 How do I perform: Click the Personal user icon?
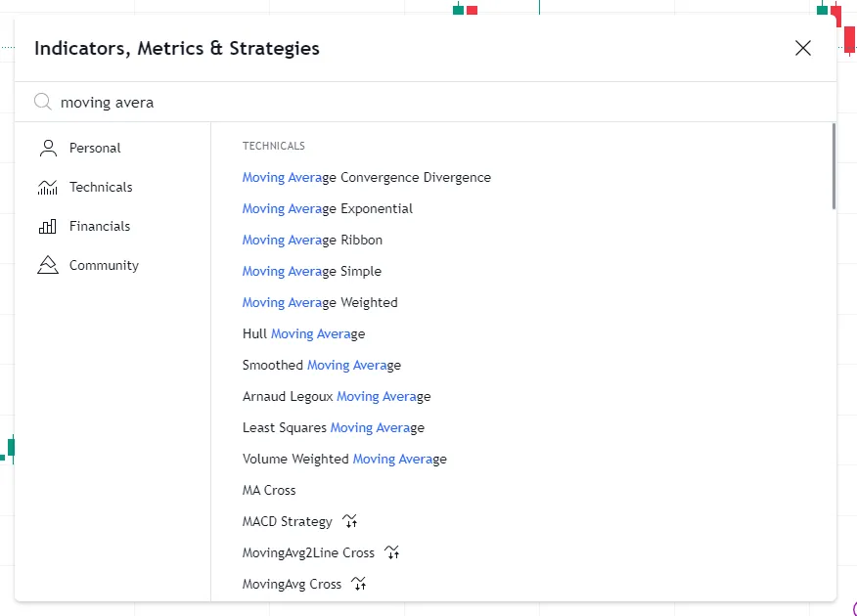pyautogui.click(x=47, y=148)
